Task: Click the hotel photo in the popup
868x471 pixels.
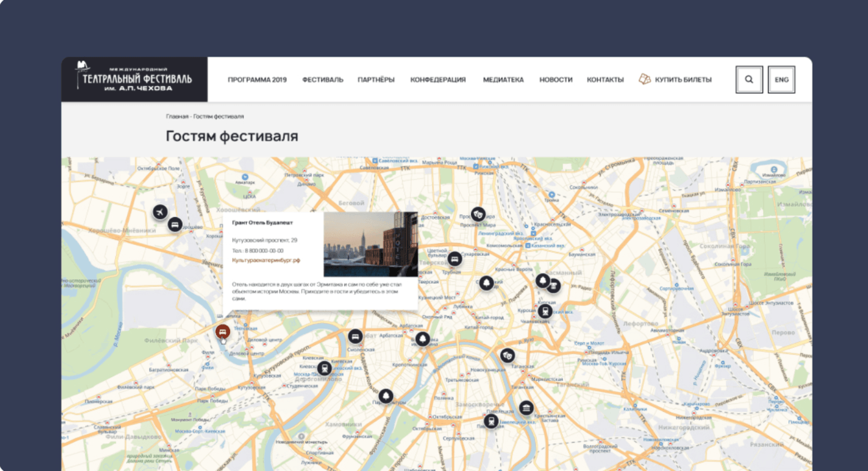Action: pyautogui.click(x=371, y=245)
